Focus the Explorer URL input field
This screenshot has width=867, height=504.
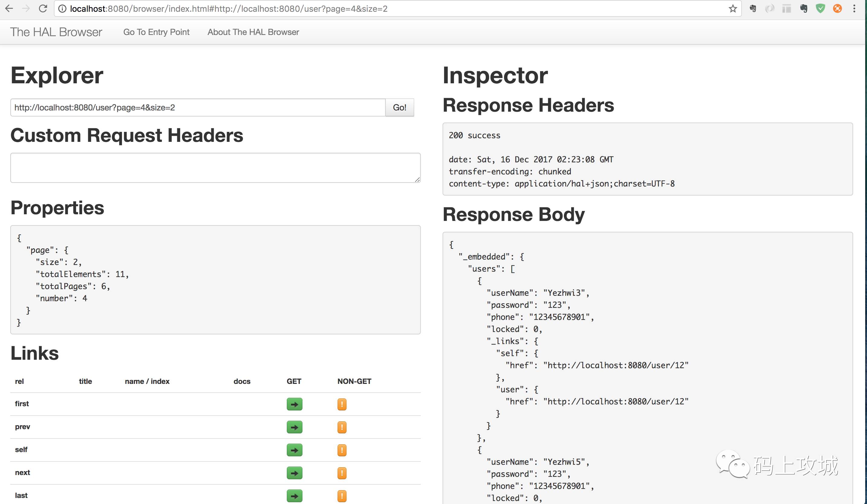pos(198,108)
